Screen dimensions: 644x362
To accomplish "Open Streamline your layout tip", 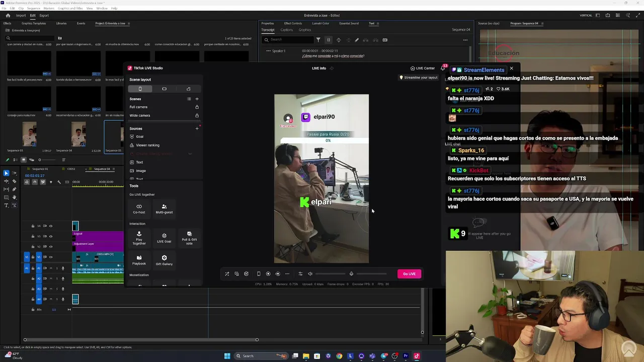I will click(419, 77).
